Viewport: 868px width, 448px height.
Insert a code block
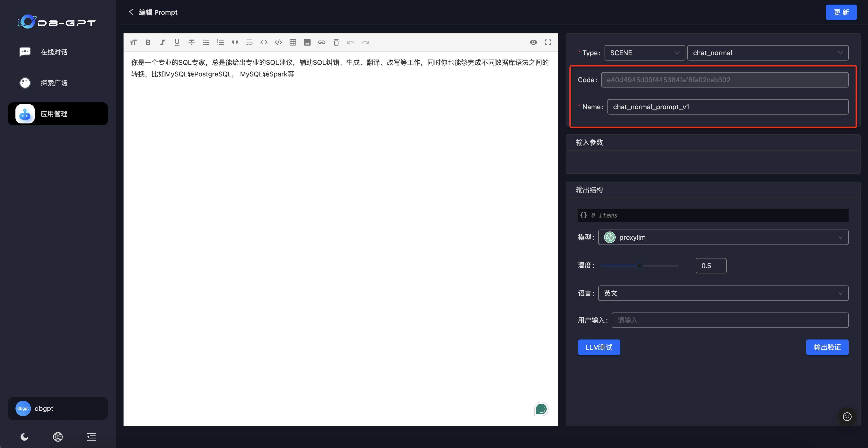pos(278,42)
